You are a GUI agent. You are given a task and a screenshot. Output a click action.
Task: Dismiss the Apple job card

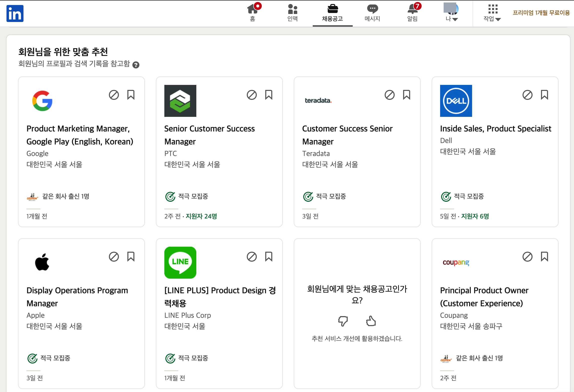[x=114, y=257]
